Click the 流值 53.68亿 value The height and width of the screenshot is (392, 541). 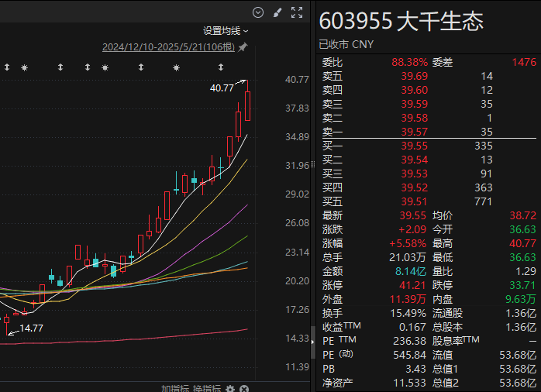(518, 355)
